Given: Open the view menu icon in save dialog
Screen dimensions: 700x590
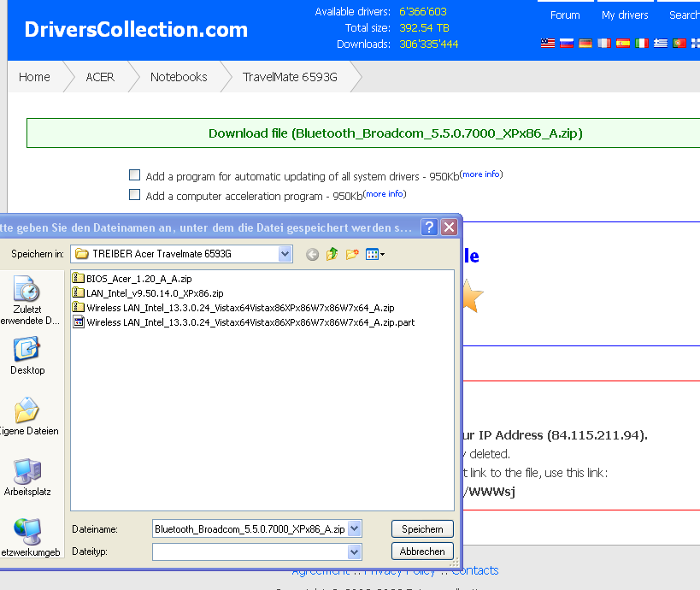Looking at the screenshot, I should [375, 255].
